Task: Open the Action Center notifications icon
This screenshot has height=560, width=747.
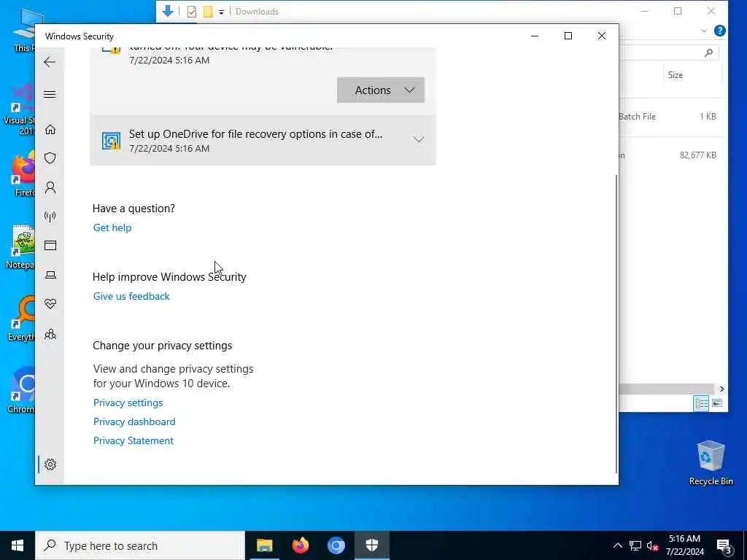Action: [724, 546]
